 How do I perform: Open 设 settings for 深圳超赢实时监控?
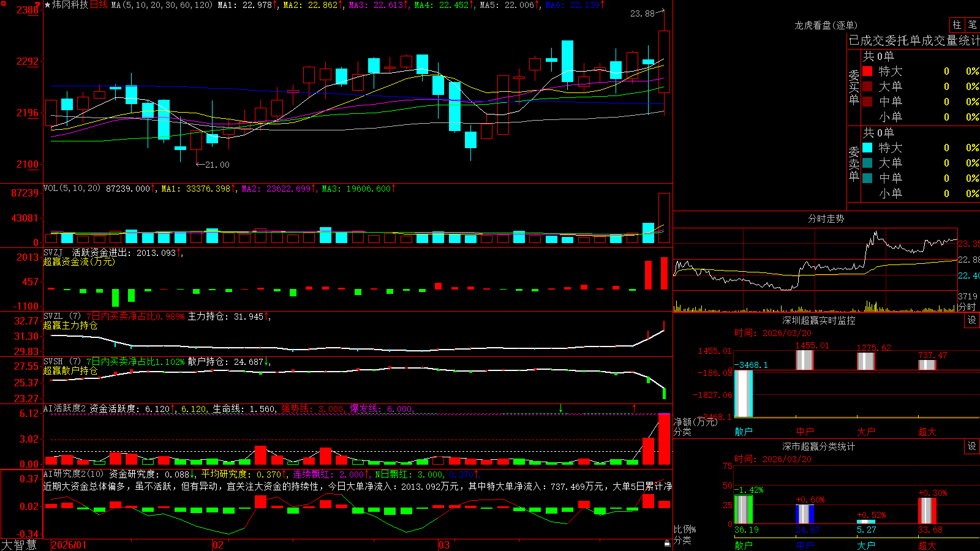point(972,320)
